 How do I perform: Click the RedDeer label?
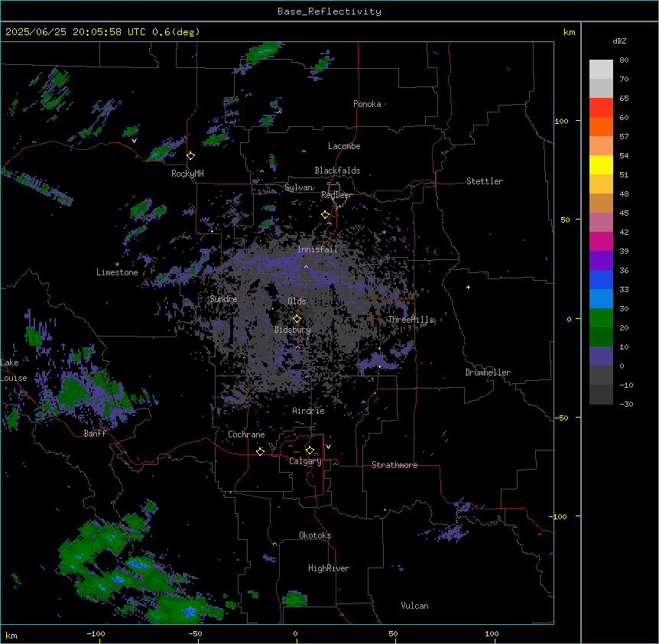point(337,195)
